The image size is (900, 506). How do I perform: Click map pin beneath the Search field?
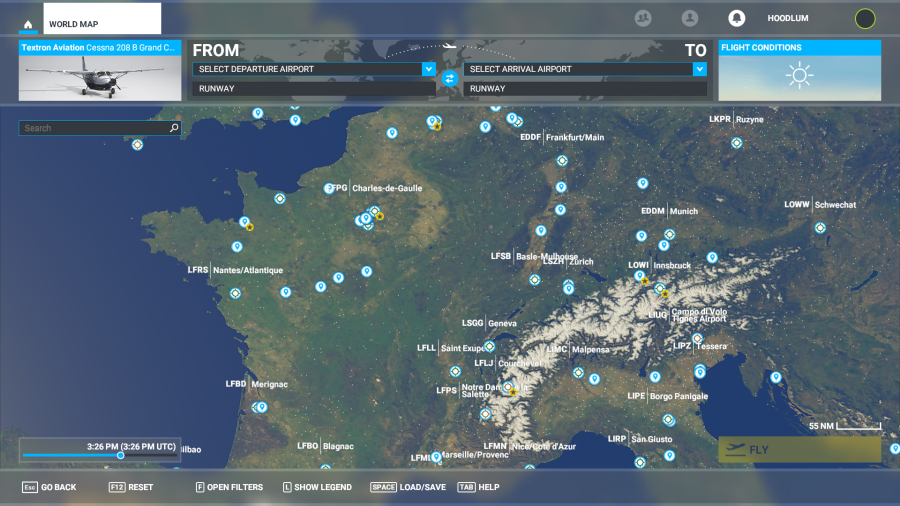[x=137, y=145]
